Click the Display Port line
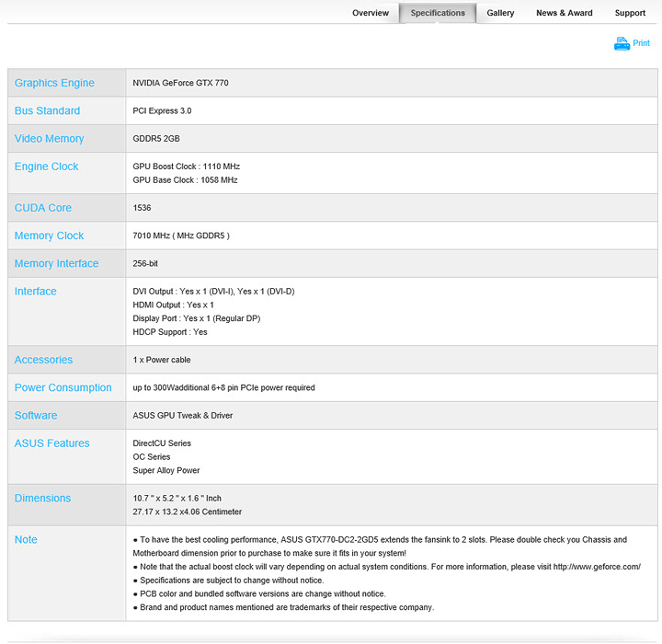The image size is (662, 644). [197, 318]
